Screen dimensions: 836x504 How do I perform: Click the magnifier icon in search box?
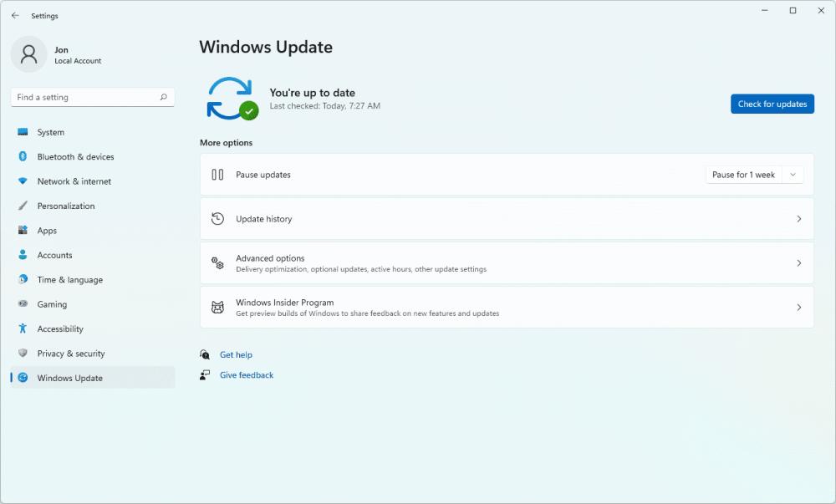[164, 97]
